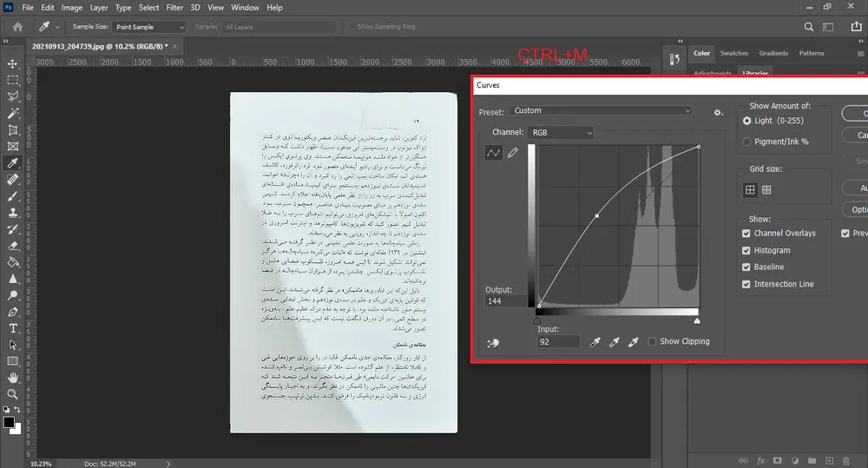This screenshot has width=868, height=468.
Task: Click the delete layer trash icon
Action: 845,461
